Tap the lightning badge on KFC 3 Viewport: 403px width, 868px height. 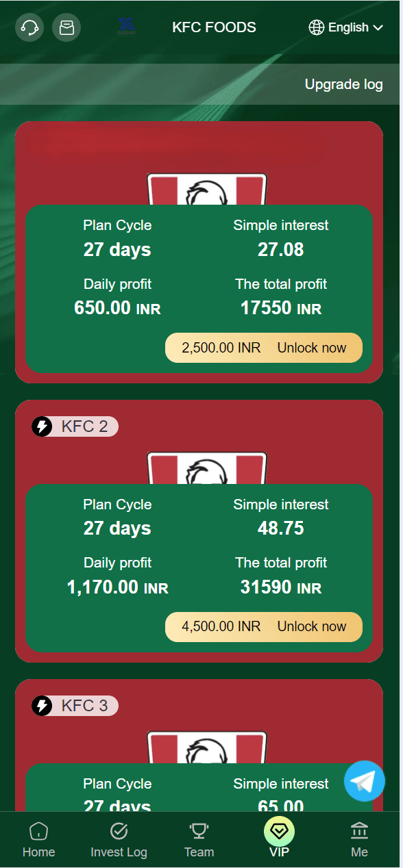pyautogui.click(x=42, y=706)
